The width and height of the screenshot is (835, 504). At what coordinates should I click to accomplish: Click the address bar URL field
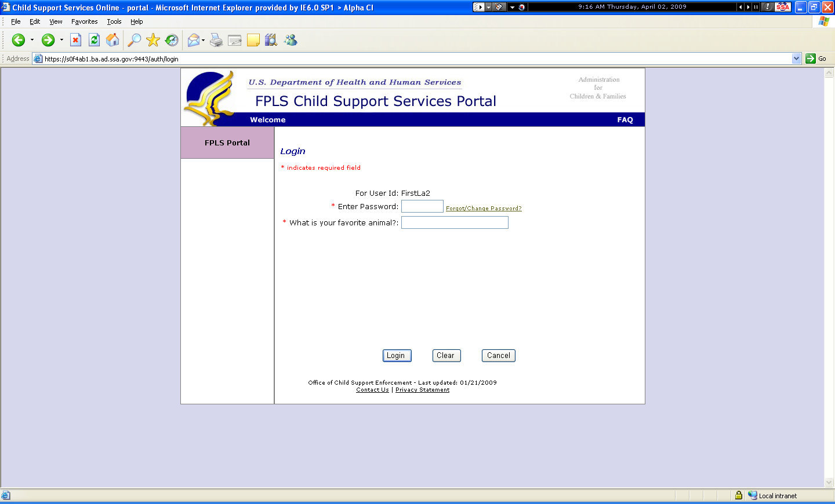coord(418,59)
